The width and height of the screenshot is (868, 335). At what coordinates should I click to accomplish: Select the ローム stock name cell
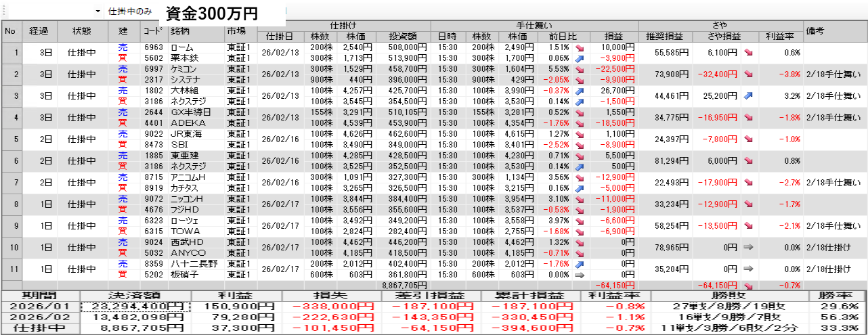tap(182, 47)
